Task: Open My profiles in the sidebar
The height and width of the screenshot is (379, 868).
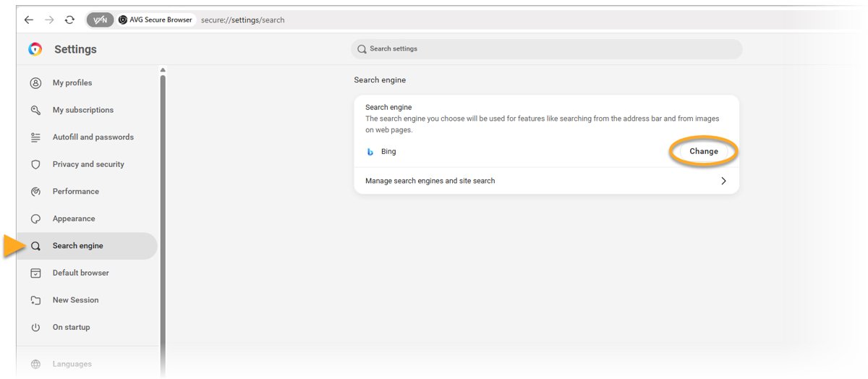Action: point(87,83)
